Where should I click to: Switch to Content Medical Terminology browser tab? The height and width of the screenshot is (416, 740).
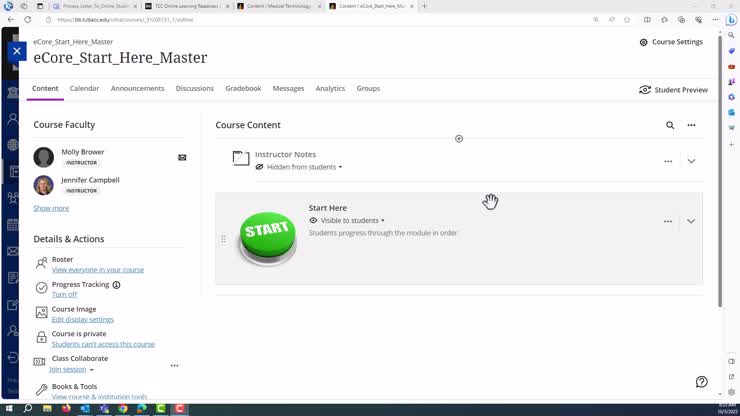[279, 6]
